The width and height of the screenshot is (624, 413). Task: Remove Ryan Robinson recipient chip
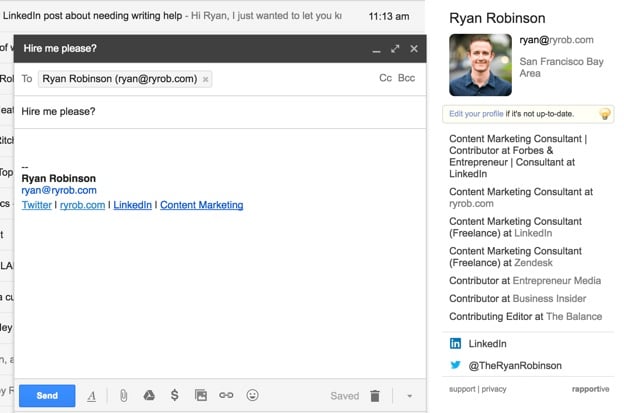click(205, 79)
